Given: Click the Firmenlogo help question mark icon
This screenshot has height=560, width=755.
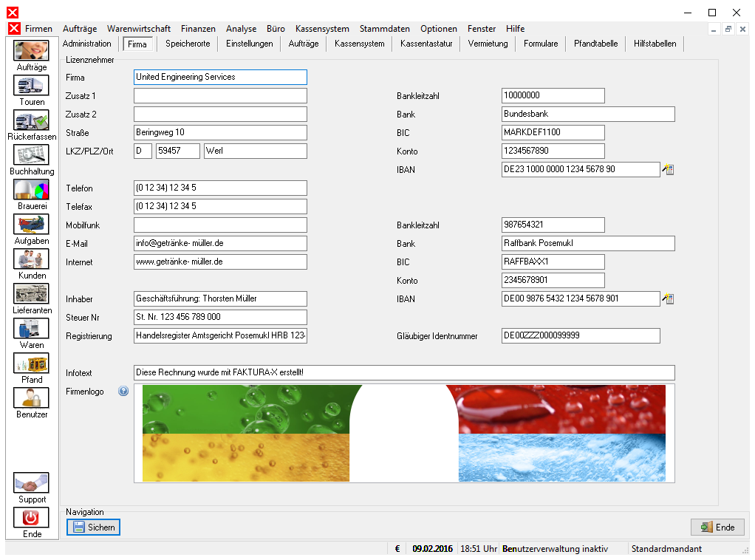Looking at the screenshot, I should tap(123, 391).
